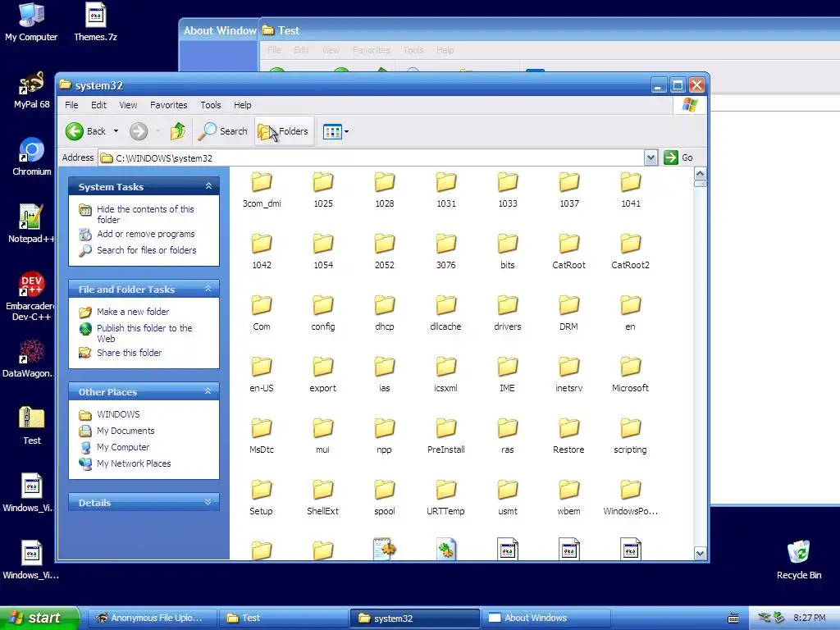
Task: Select the inetsrv folder
Action: pyautogui.click(x=569, y=375)
